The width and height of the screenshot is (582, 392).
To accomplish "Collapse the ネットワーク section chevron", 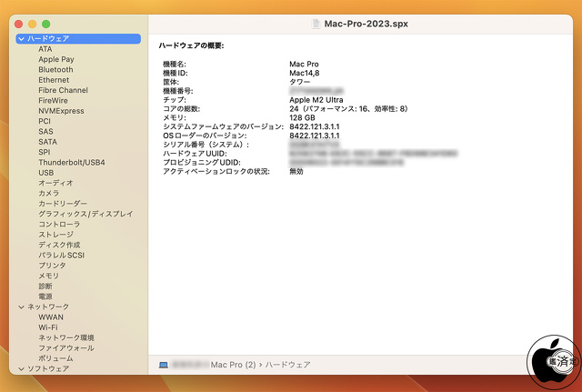I will tap(21, 307).
